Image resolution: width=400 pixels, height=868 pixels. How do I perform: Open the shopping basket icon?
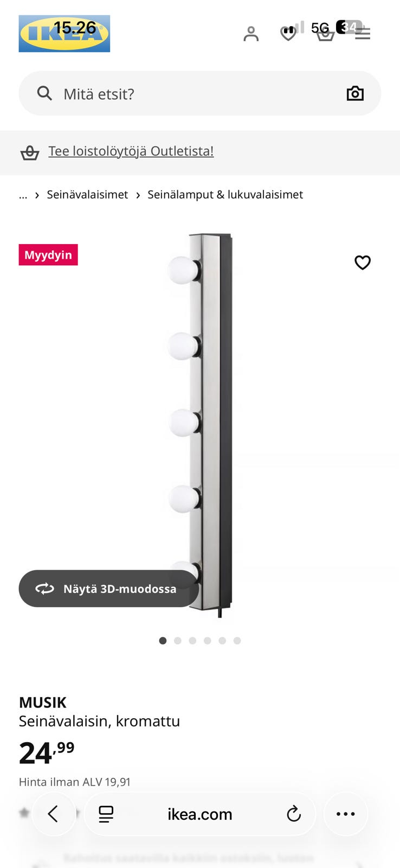pos(325,34)
